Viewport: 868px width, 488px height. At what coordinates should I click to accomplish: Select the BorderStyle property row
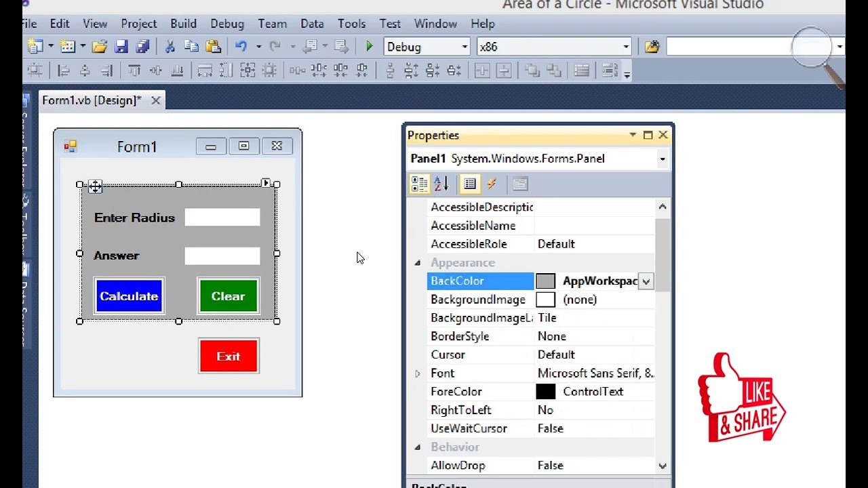tap(541, 337)
